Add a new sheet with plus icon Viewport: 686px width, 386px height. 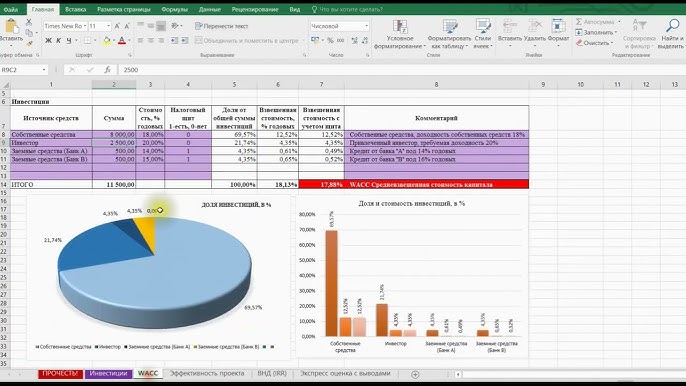click(x=415, y=374)
